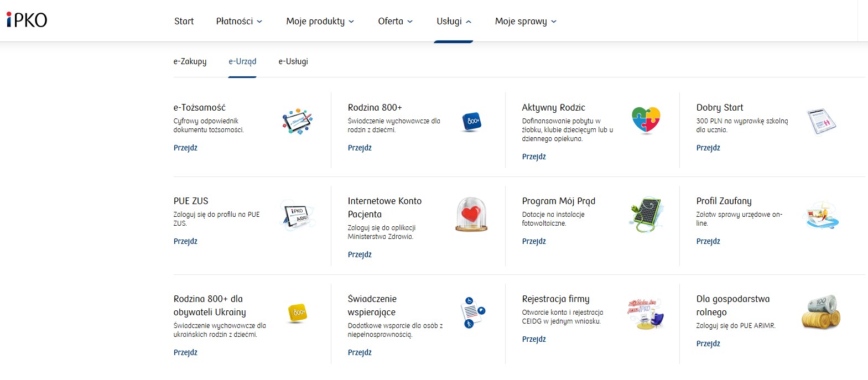The height and width of the screenshot is (380, 868).
Task: Click Przejdź under Rejestracja firmy
Action: [x=534, y=339]
